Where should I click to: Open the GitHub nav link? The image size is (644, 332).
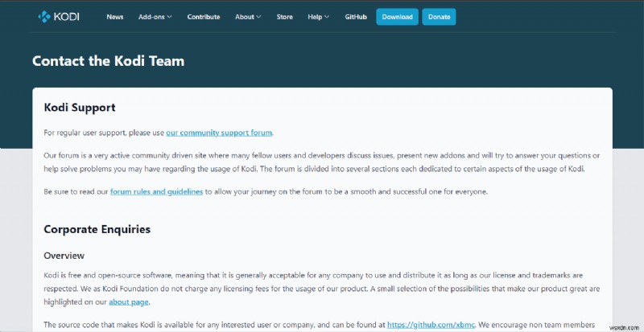coord(356,17)
